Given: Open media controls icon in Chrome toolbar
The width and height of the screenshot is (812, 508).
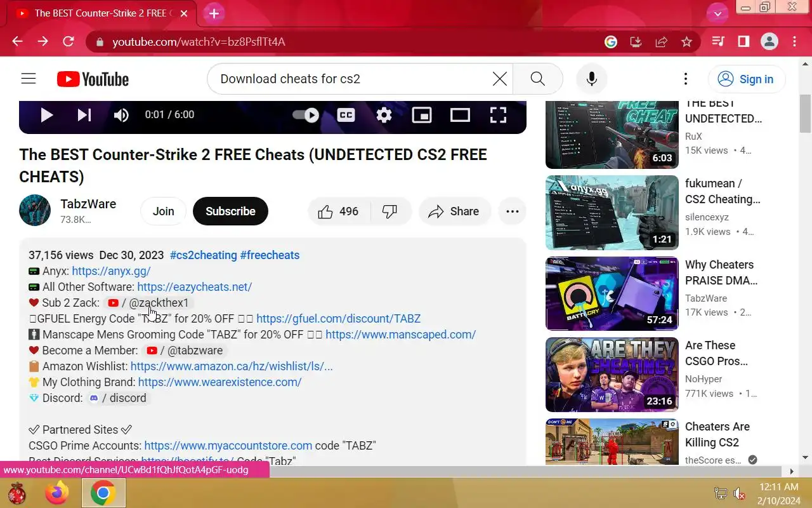Looking at the screenshot, I should point(718,42).
